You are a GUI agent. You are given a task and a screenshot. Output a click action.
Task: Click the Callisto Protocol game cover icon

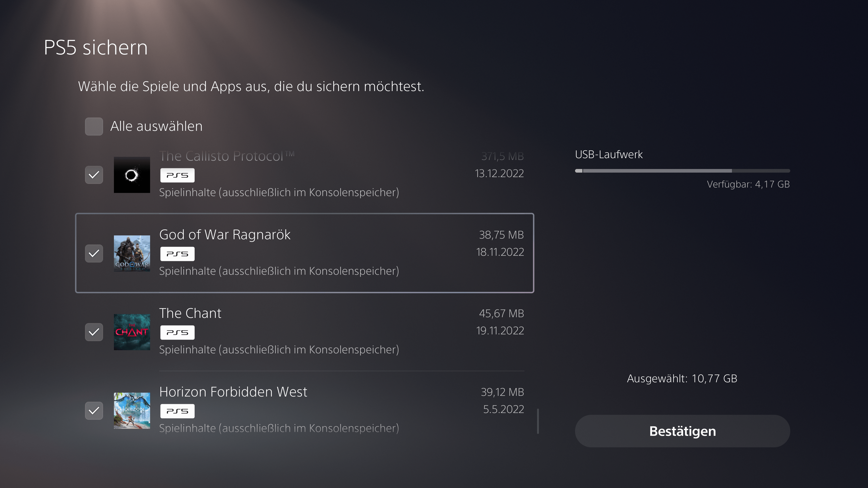(x=132, y=175)
